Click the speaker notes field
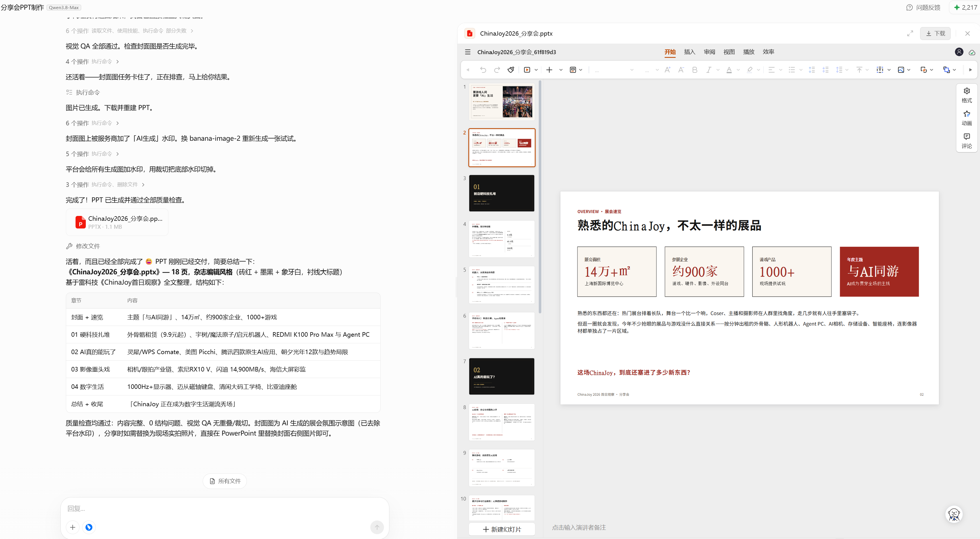 (579, 528)
